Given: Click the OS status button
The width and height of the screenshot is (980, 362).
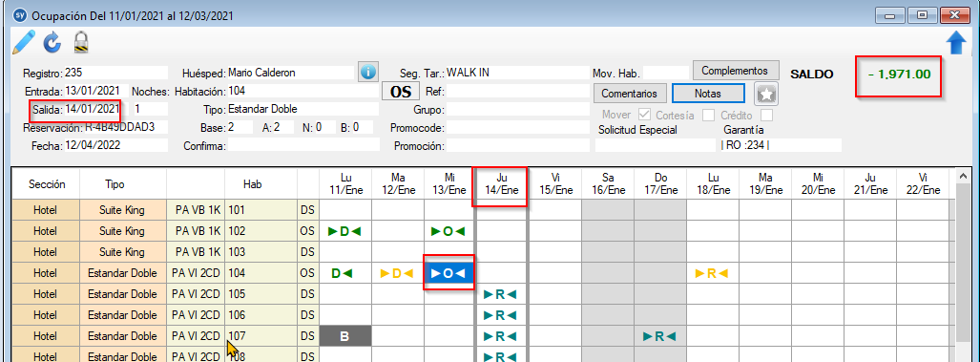Looking at the screenshot, I should point(400,92).
